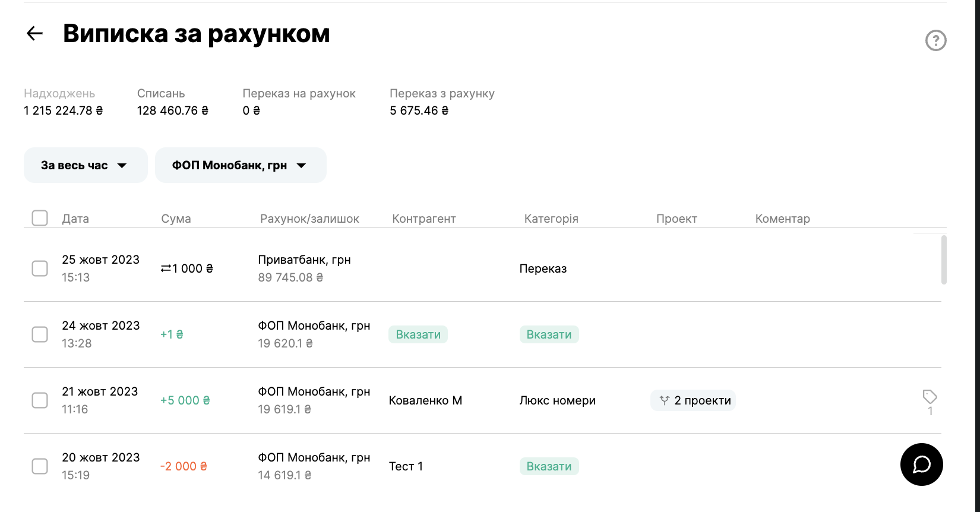Check the 24 жовт 2023 row checkbox
The width and height of the screenshot is (980, 512).
(x=40, y=334)
